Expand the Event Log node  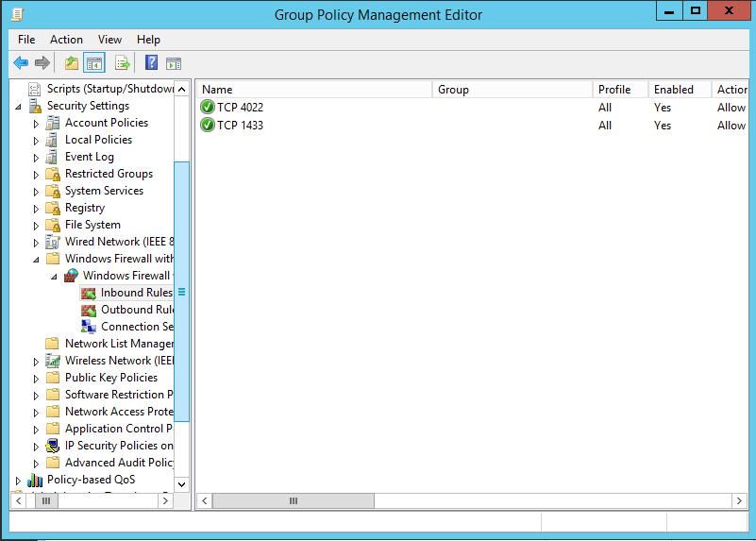point(36,158)
